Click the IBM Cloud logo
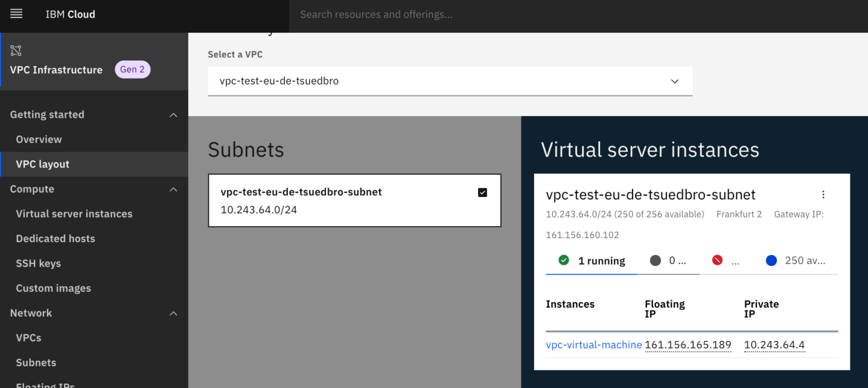The height and width of the screenshot is (388, 868). (70, 14)
